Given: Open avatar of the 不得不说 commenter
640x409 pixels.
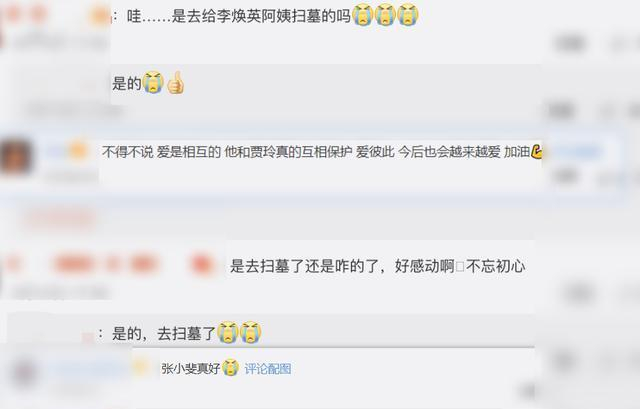Looking at the screenshot, I should [x=16, y=157].
